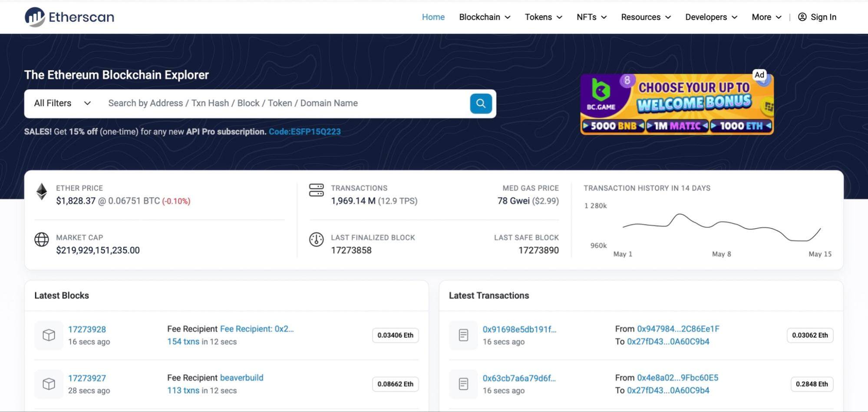Click the globe icon next to Market Cap
The image size is (868, 412).
(x=41, y=239)
